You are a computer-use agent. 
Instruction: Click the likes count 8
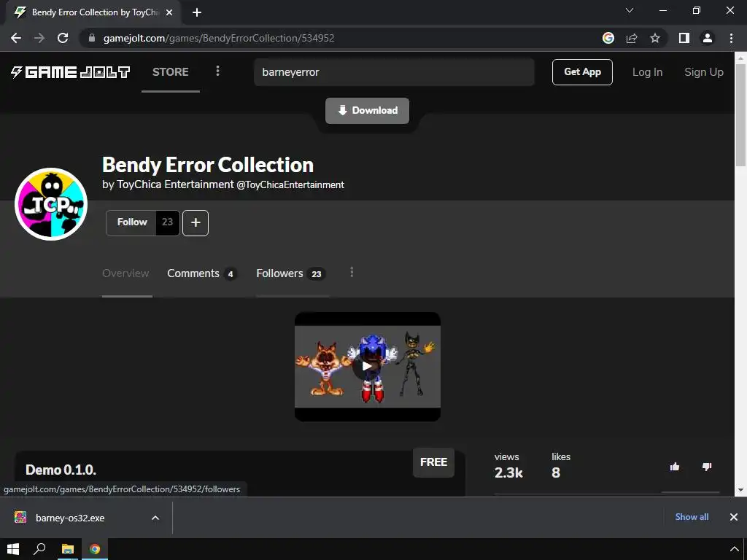555,472
